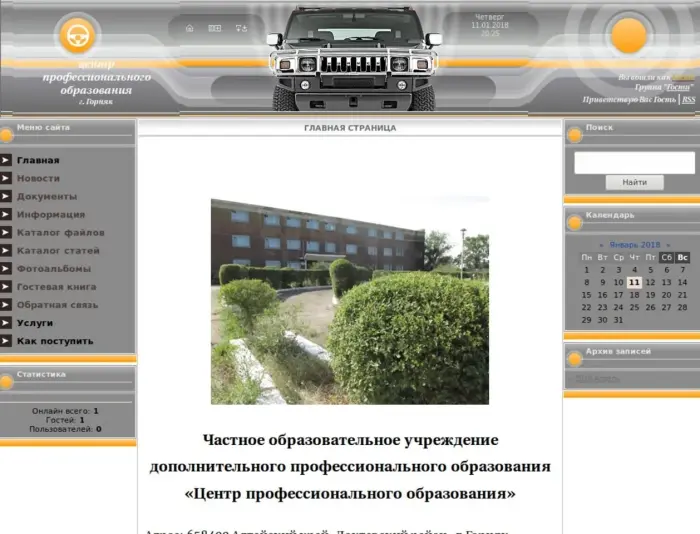Click the Онлайн всего statistic line
Screen dimensions: 700x534
65,411
